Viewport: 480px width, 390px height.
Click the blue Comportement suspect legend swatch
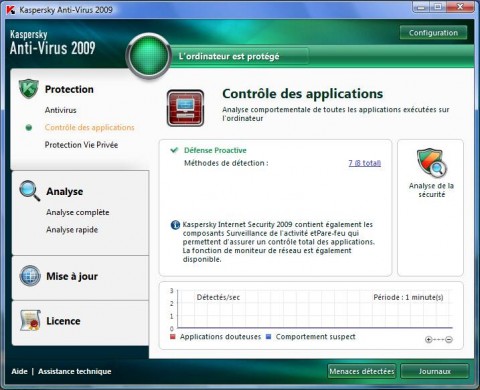(x=268, y=337)
